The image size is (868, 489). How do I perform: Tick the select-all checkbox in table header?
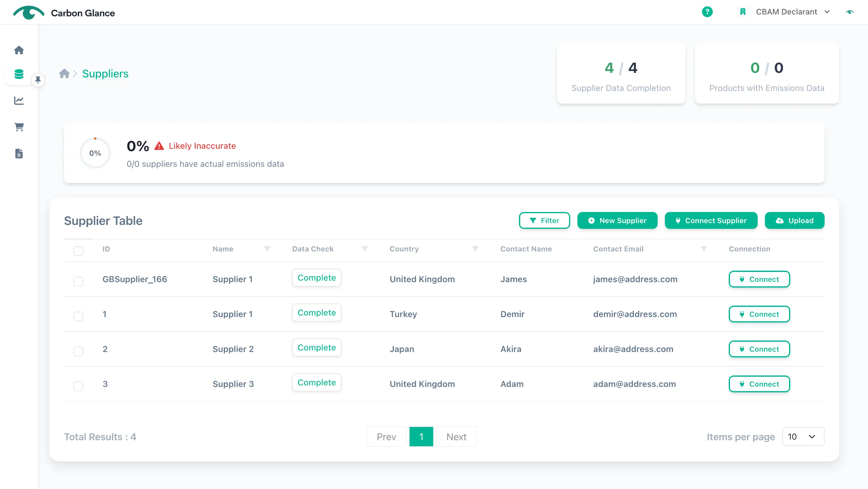(x=78, y=251)
